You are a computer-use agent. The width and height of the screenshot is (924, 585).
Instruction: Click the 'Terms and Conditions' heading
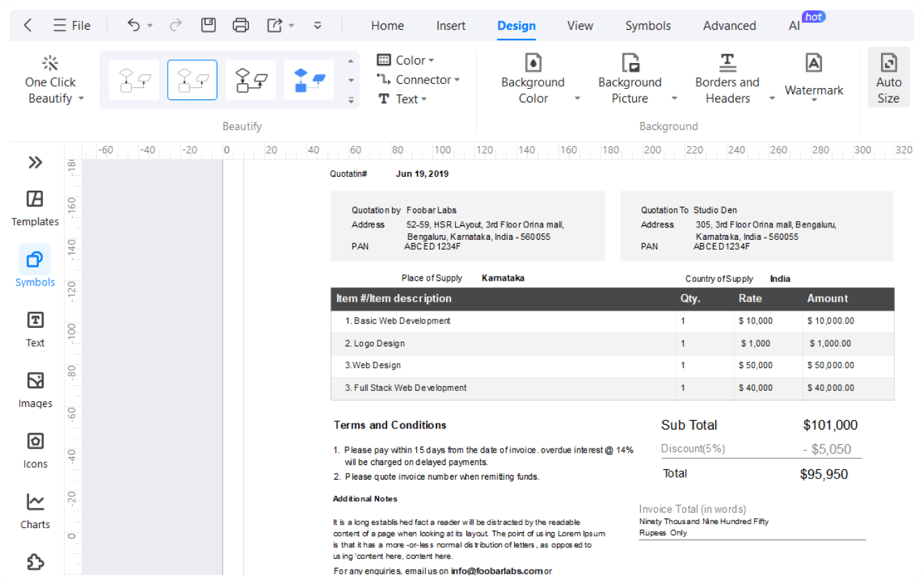coord(390,426)
